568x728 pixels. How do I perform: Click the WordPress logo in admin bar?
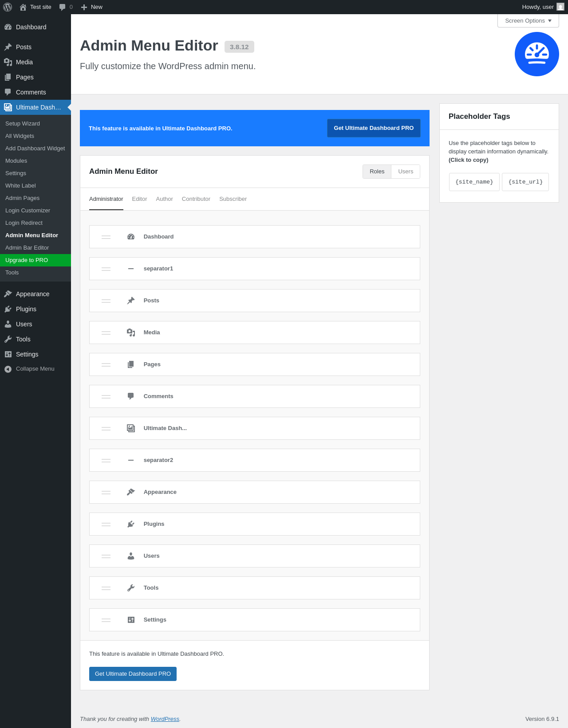pyautogui.click(x=8, y=7)
